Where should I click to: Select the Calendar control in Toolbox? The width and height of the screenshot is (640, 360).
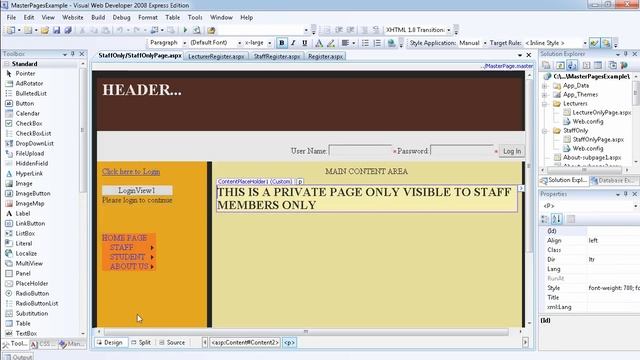point(27,113)
